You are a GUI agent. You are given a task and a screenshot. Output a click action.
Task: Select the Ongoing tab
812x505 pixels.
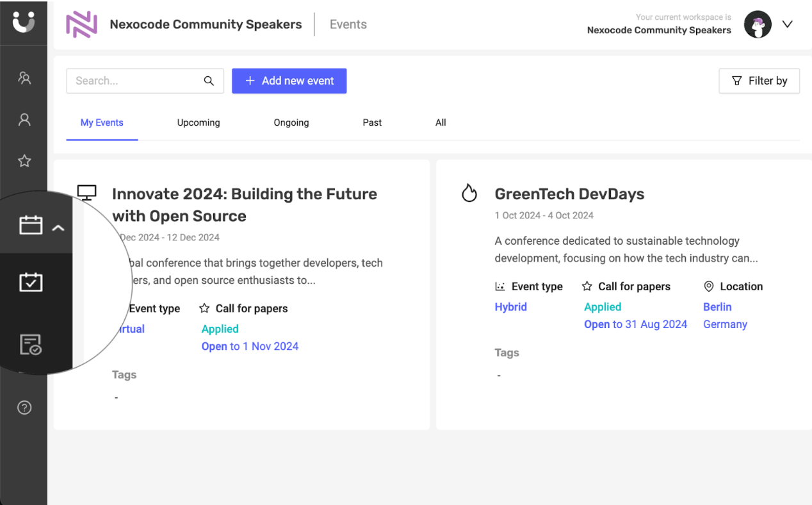click(x=291, y=122)
